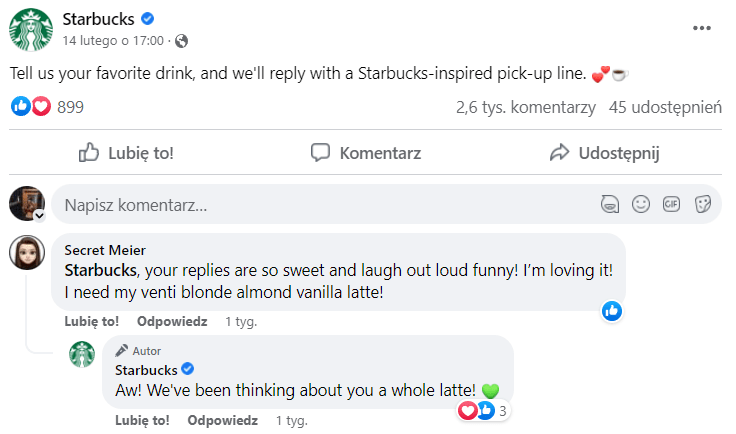Open the emoji picker in comment box
This screenshot has height=434, width=736.
pos(641,204)
